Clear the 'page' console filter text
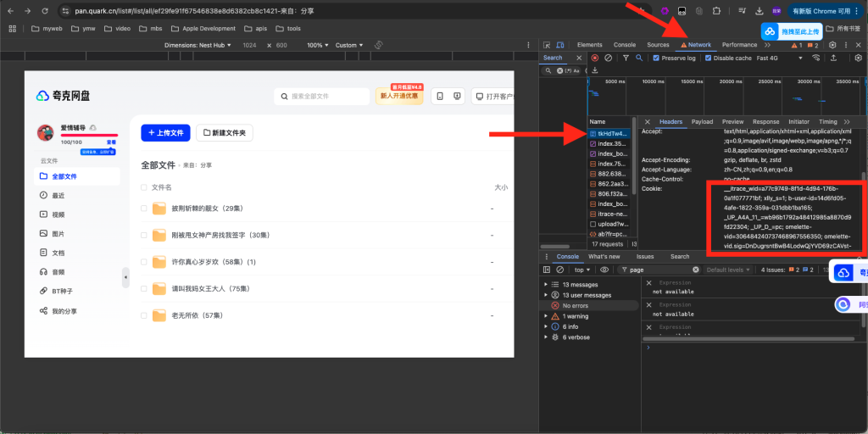 [x=696, y=270]
